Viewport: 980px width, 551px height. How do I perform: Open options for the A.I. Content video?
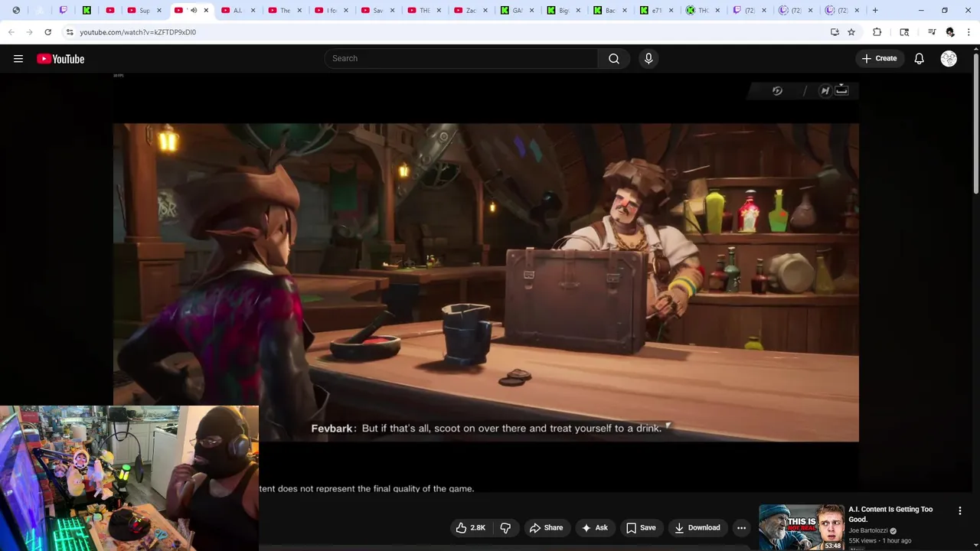[960, 510]
